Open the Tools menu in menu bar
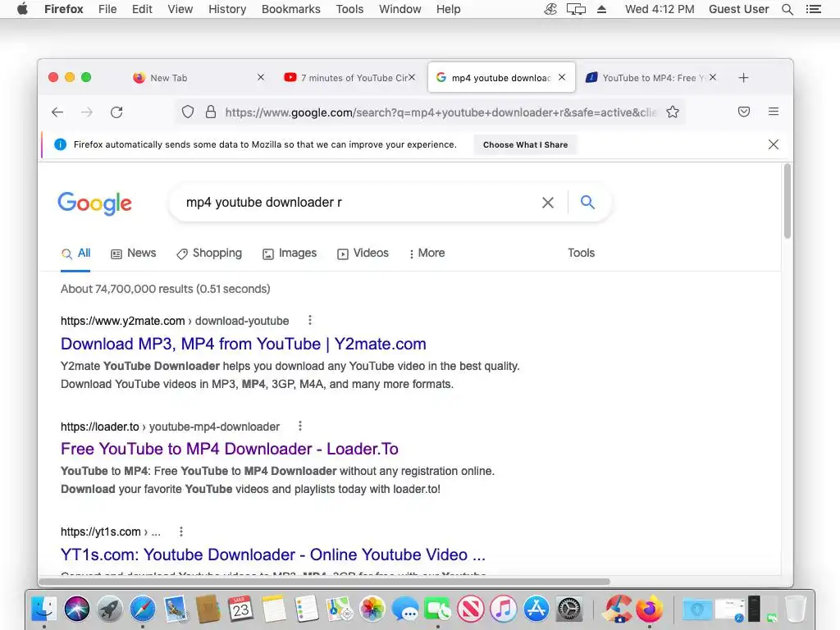 pos(349,9)
